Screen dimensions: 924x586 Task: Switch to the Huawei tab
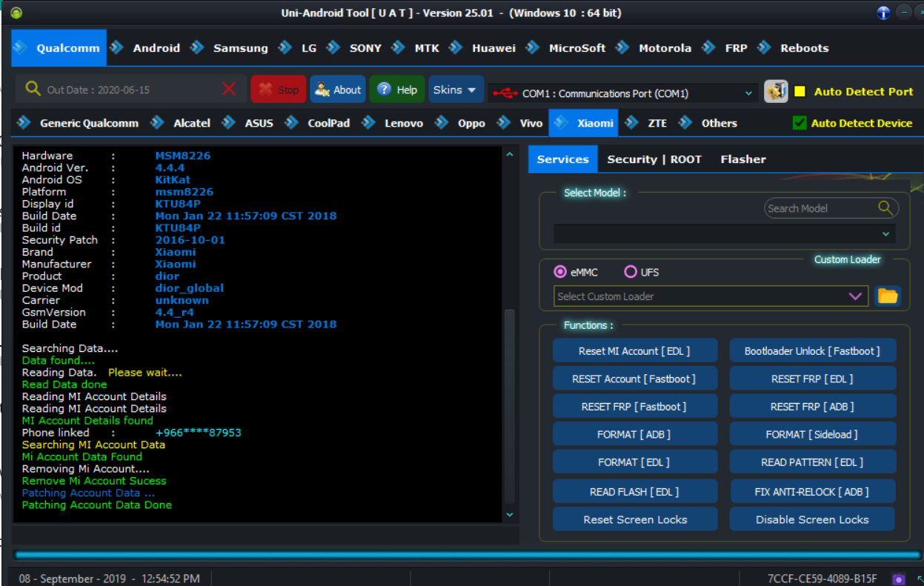click(x=485, y=48)
